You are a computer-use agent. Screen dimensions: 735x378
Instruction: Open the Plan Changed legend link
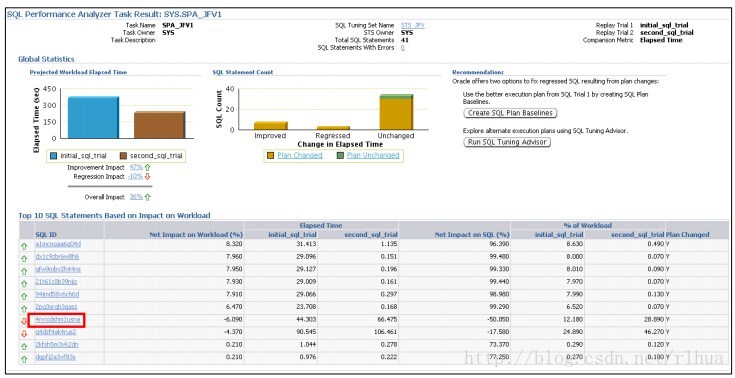point(300,155)
